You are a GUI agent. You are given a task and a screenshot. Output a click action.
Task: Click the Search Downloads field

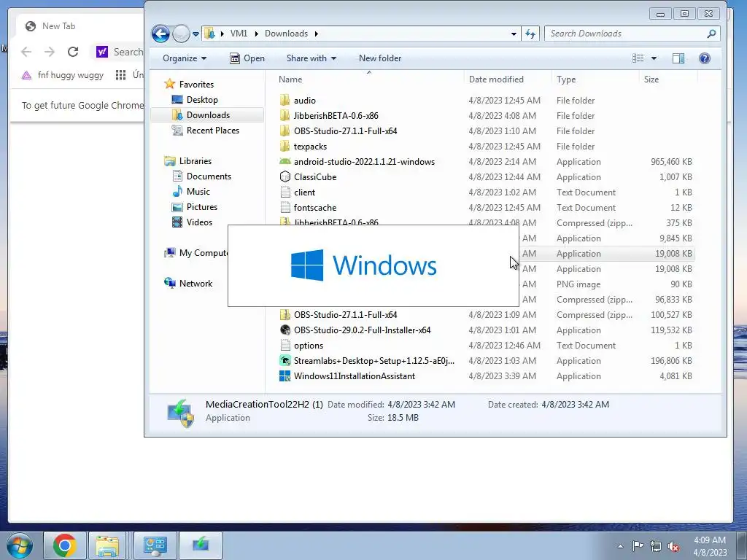pyautogui.click(x=632, y=34)
